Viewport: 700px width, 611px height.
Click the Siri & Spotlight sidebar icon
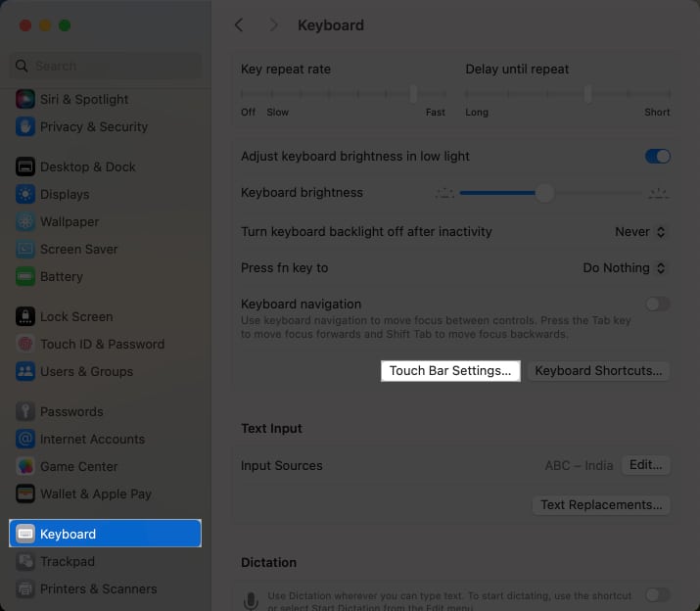click(25, 99)
